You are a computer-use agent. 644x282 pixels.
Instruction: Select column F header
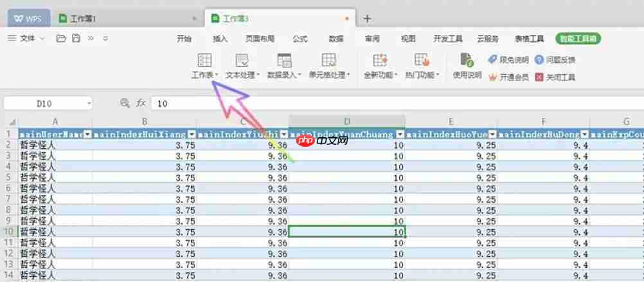point(543,122)
